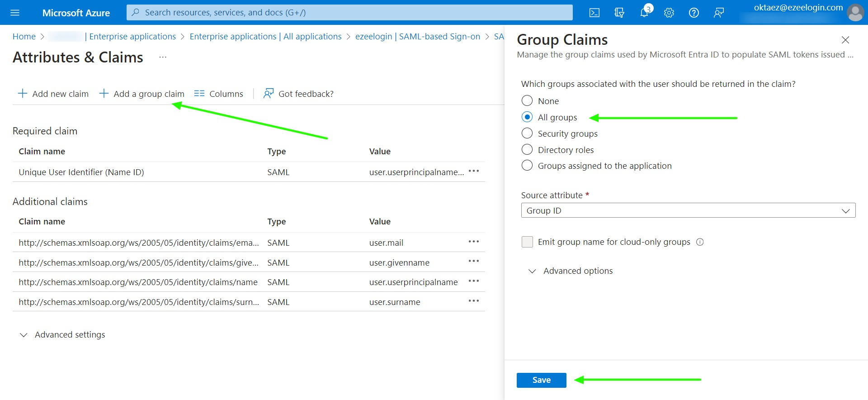Open the help question mark icon
Image resolution: width=868 pixels, height=400 pixels.
(694, 13)
